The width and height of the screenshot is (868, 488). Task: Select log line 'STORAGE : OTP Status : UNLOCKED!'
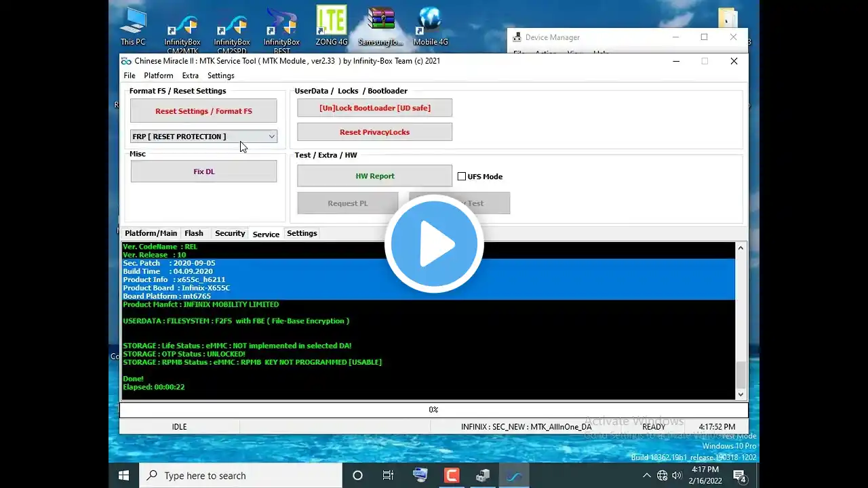point(184,354)
